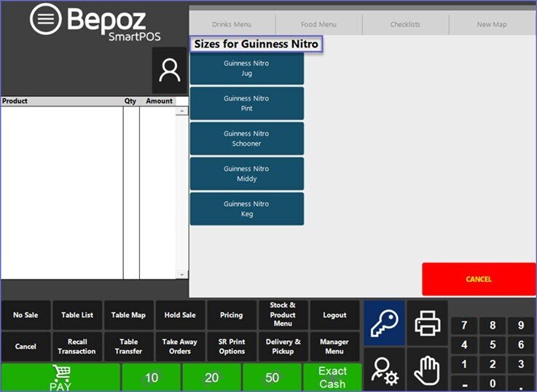Select Guinness Nitro Pint size

point(246,103)
